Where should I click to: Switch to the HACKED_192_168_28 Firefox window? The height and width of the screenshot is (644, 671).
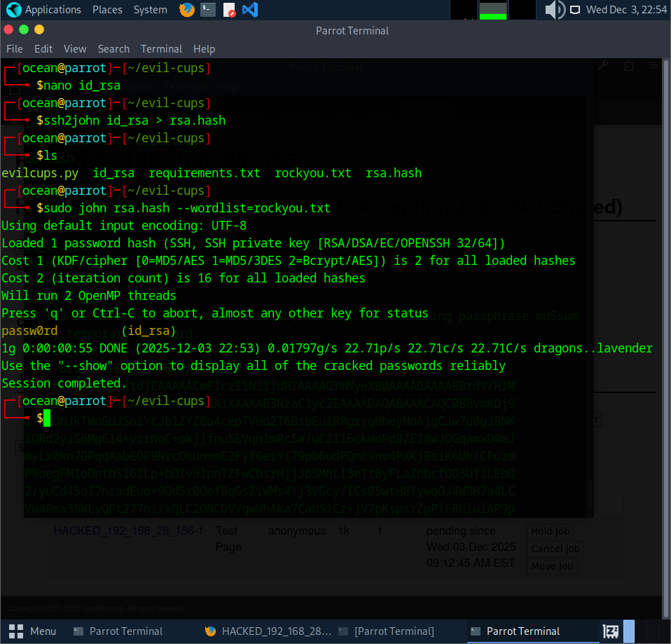click(x=266, y=631)
